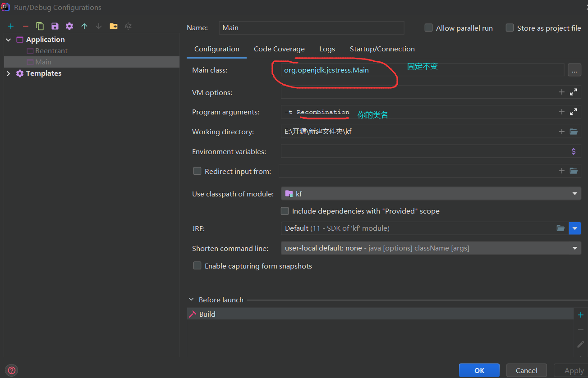Insert macro in Redirect input plus icon

(x=562, y=171)
